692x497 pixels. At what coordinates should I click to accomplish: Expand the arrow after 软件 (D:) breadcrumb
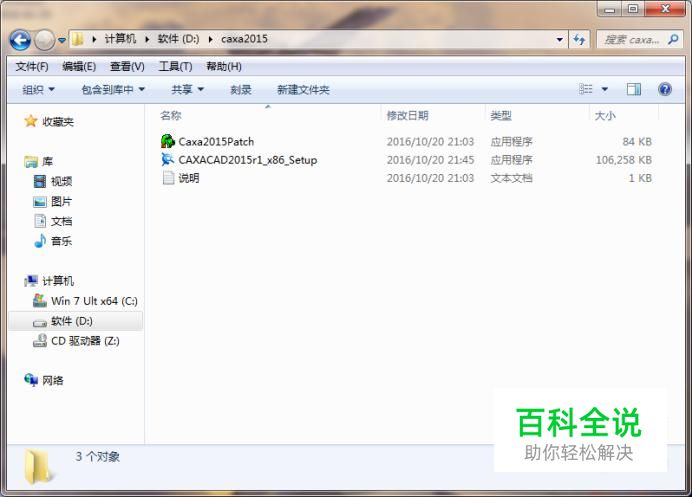(211, 39)
